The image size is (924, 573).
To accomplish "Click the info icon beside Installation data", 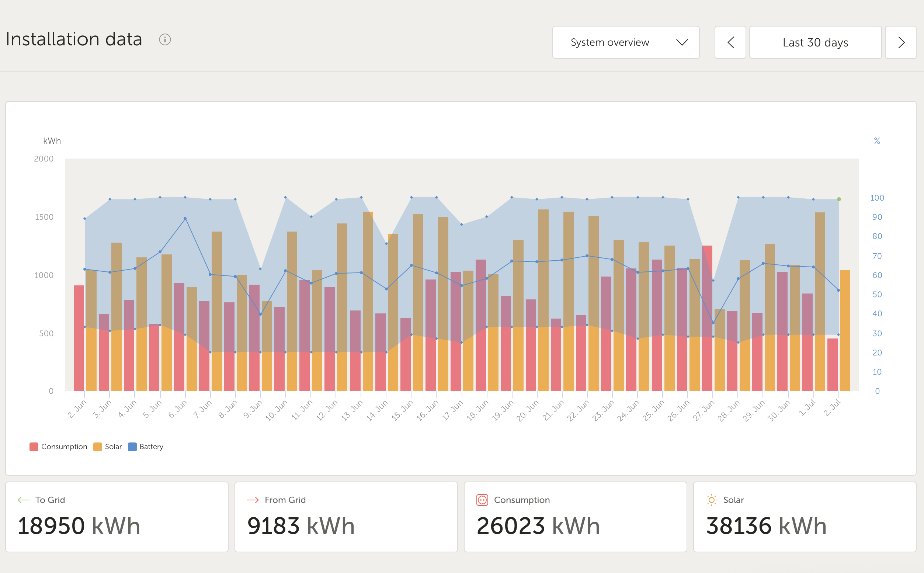I will [x=165, y=39].
